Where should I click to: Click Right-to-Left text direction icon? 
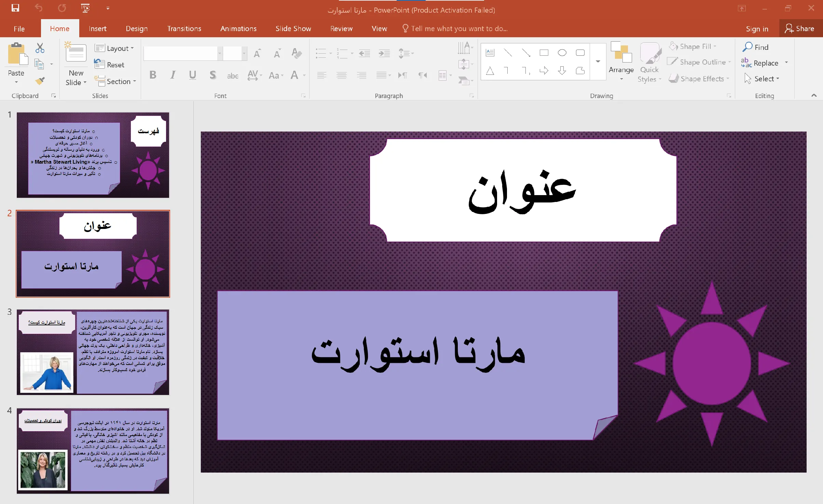(x=423, y=75)
